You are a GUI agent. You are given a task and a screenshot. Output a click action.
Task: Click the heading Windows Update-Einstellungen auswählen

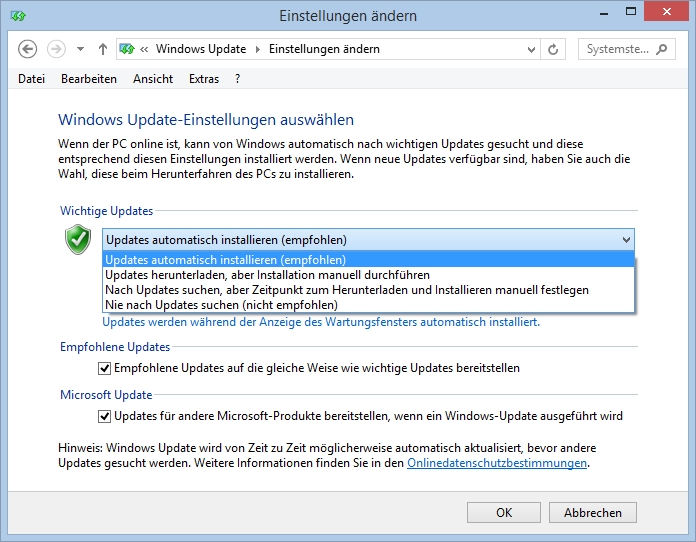[x=206, y=120]
